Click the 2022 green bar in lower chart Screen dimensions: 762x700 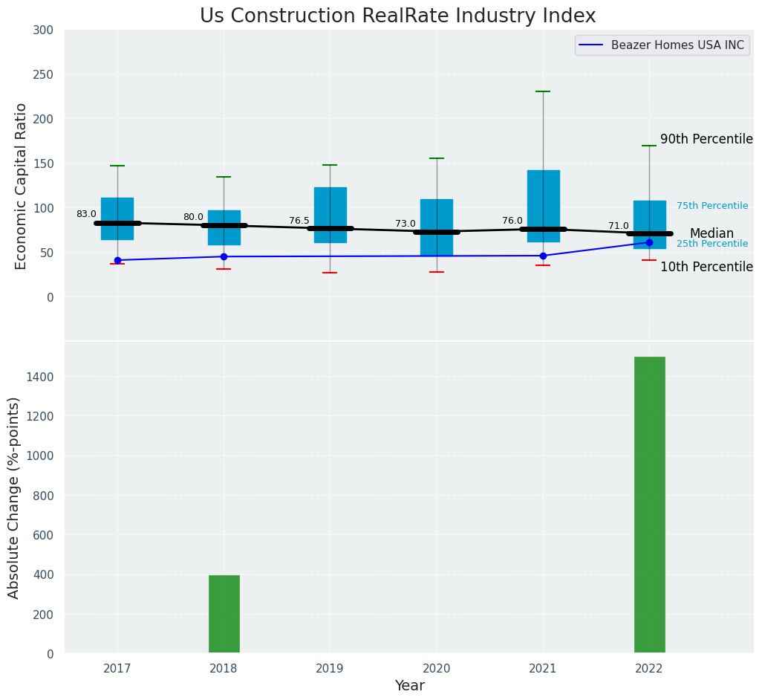click(x=649, y=505)
